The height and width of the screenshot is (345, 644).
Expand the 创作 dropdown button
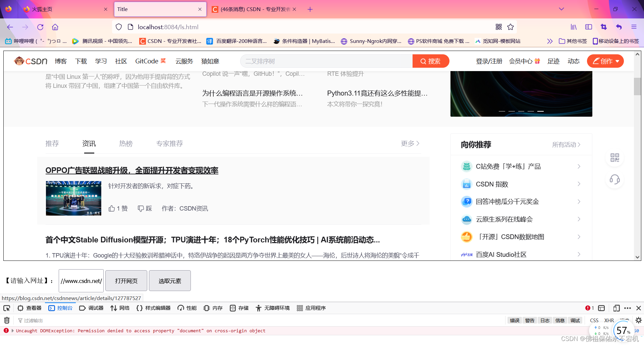[605, 61]
